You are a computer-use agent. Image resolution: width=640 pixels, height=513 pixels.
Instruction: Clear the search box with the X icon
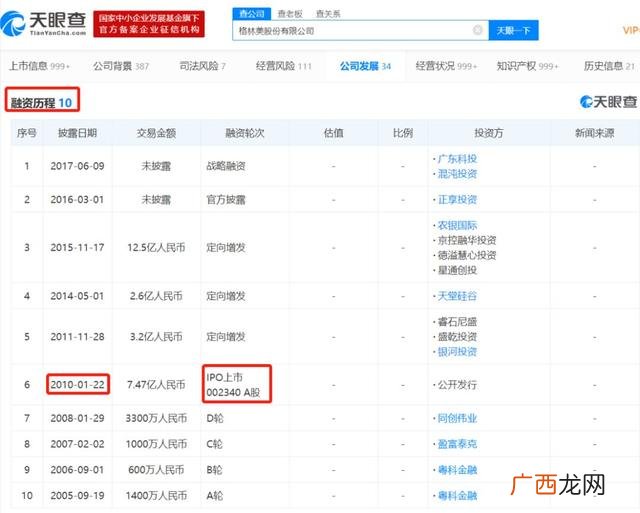pyautogui.click(x=478, y=30)
